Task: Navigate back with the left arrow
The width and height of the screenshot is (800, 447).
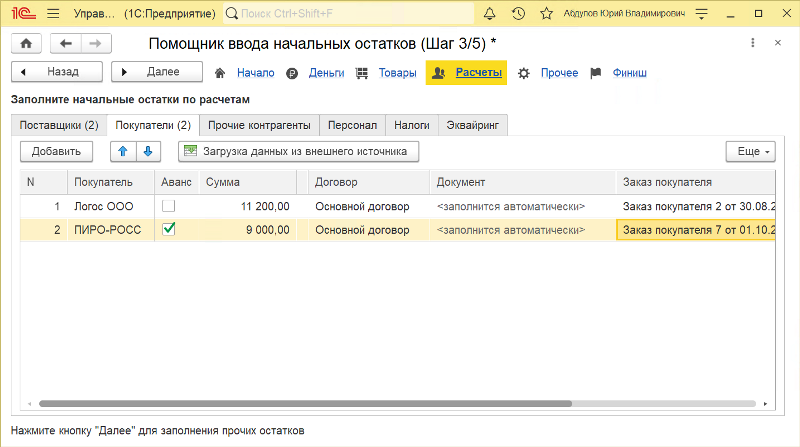Action: [65, 43]
